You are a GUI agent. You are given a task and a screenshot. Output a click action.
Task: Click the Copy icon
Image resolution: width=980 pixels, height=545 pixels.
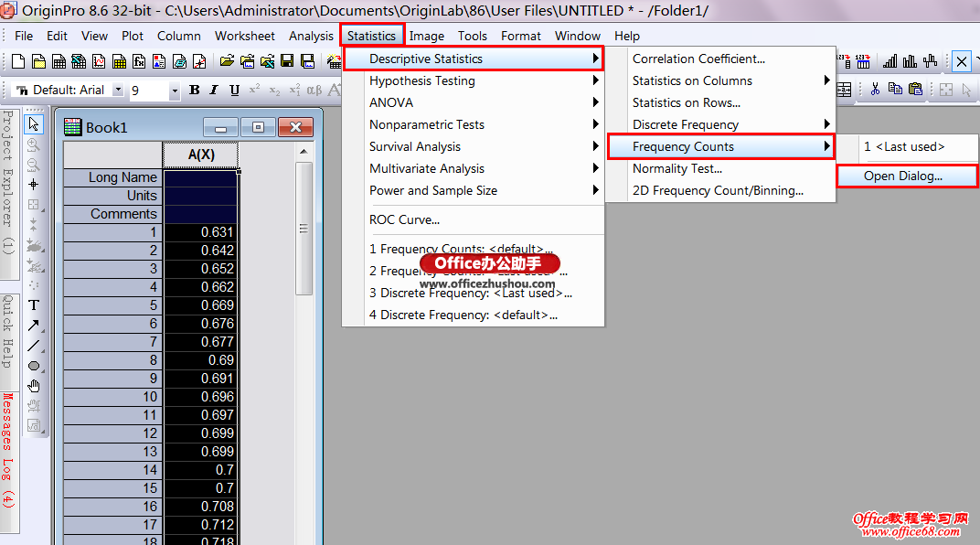(895, 90)
